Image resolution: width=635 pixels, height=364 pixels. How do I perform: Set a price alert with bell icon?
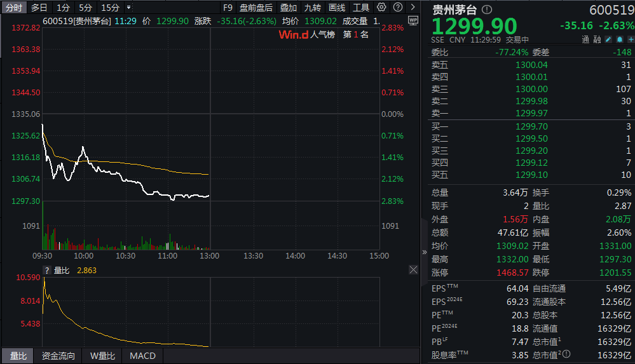[x=619, y=39]
